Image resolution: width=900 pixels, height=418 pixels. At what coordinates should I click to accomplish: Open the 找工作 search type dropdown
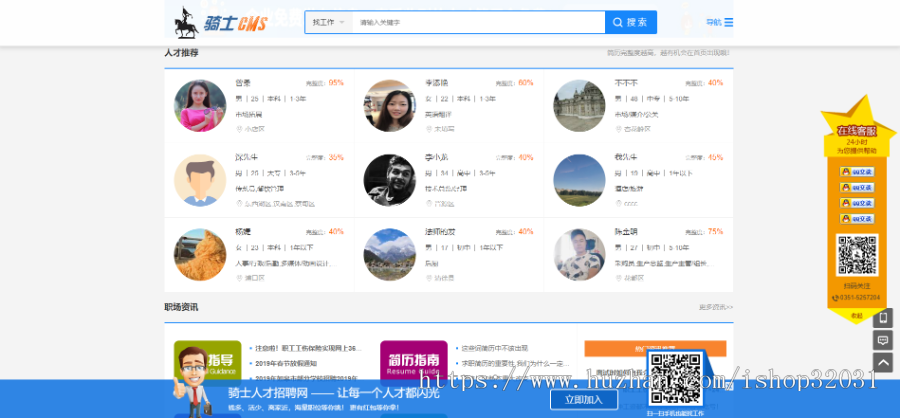point(328,22)
